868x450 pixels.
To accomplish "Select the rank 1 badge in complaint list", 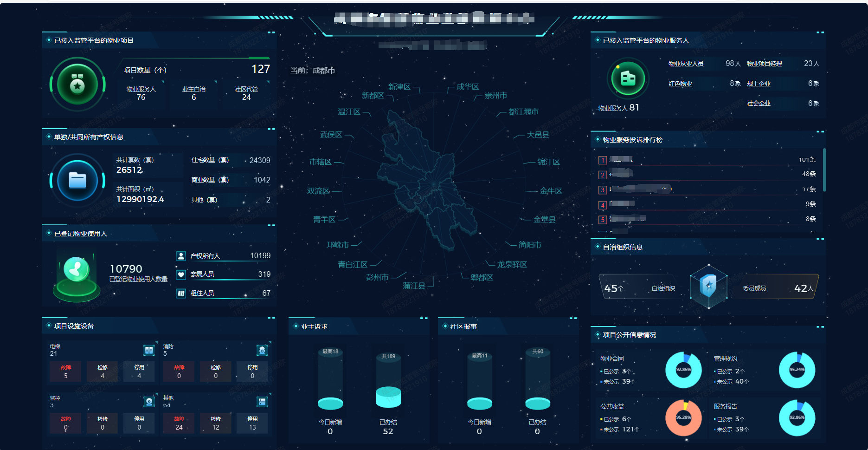I will click(x=603, y=160).
